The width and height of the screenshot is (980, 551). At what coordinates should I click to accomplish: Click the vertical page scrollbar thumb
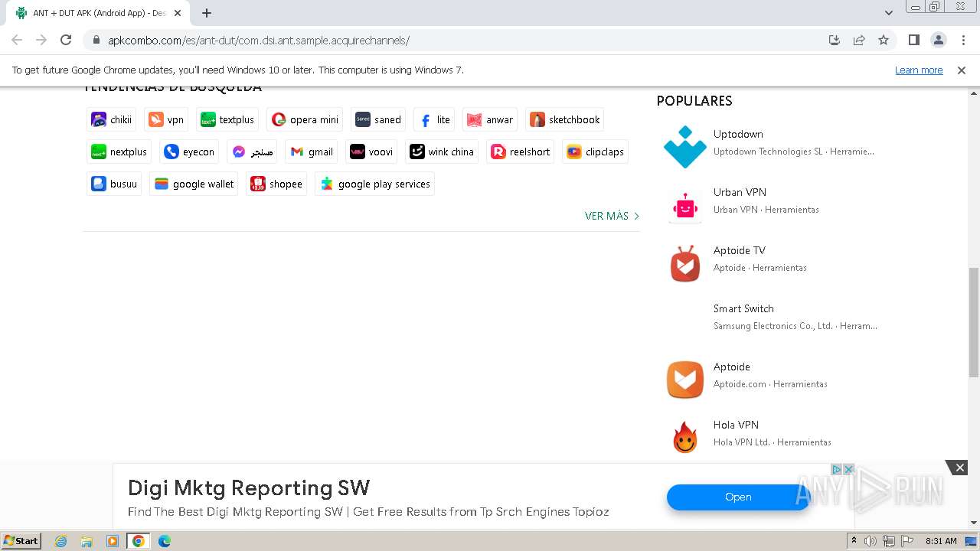point(974,322)
